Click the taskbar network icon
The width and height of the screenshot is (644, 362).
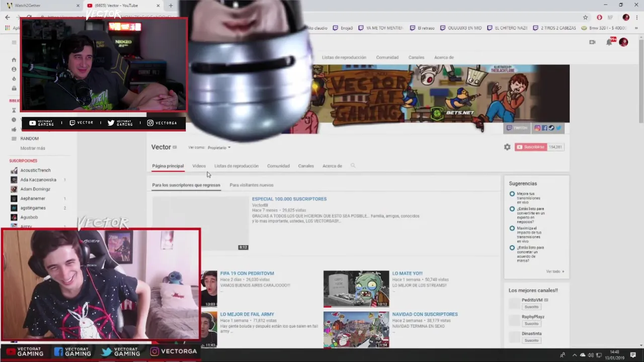coord(598,355)
